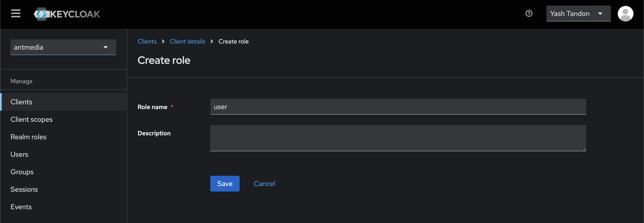Open the hamburger navigation menu

point(16,14)
